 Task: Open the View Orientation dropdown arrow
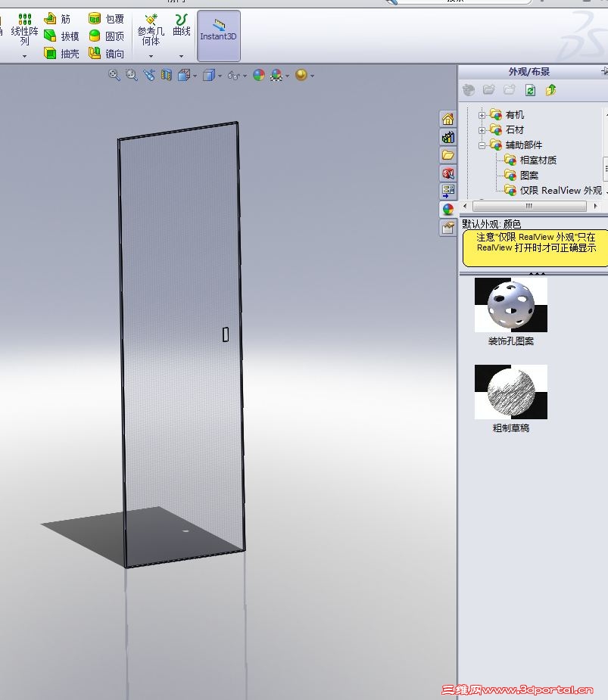click(195, 76)
